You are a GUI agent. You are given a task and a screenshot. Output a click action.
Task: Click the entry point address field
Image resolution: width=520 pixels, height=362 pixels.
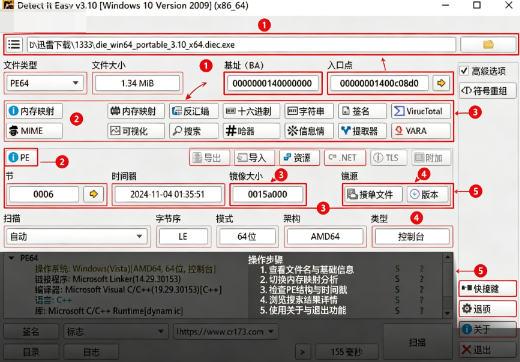(379, 83)
